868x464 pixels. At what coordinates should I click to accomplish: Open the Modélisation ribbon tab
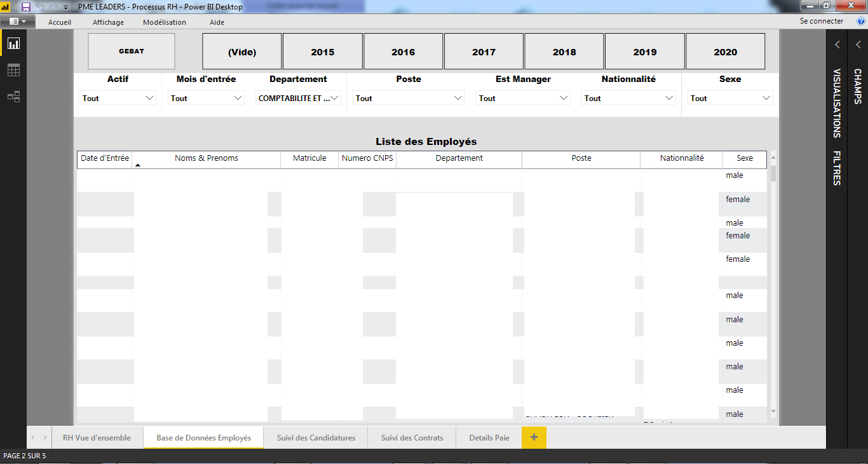pos(165,22)
